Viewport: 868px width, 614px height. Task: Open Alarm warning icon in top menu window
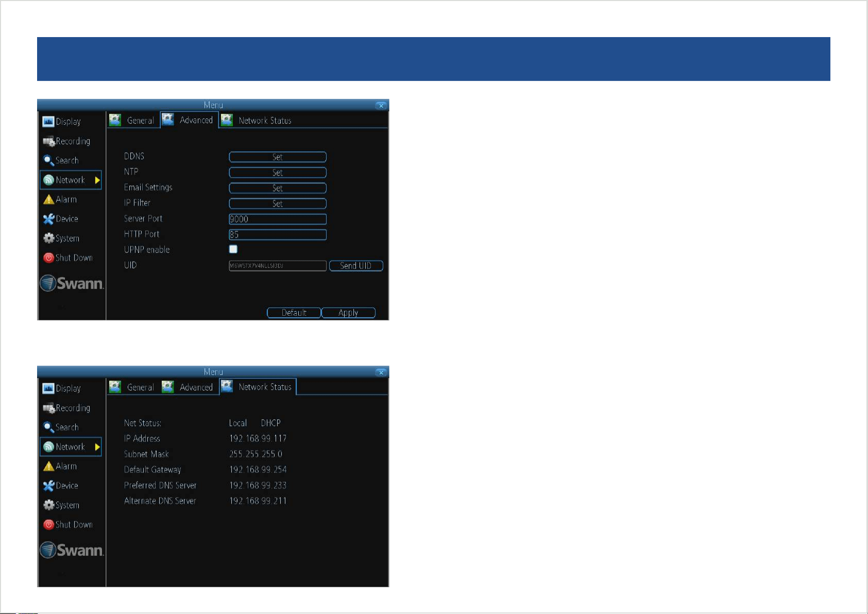coord(49,199)
